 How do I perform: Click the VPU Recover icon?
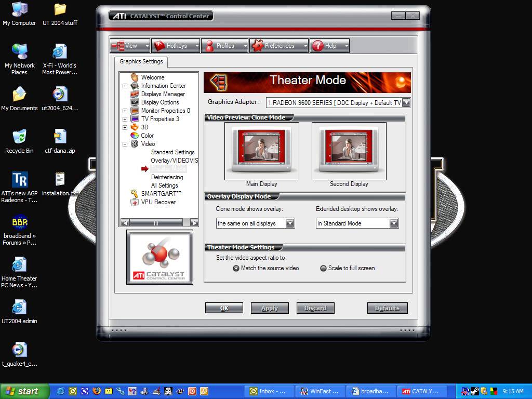tap(135, 202)
